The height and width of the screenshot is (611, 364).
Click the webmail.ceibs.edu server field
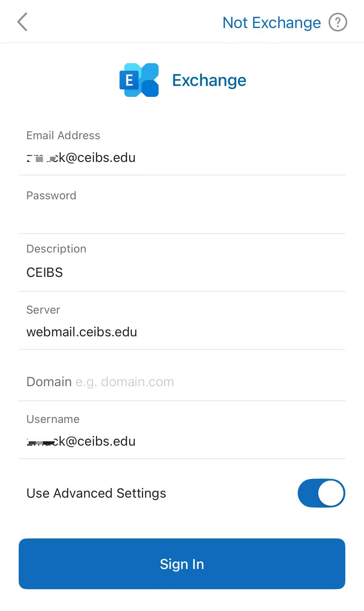[82, 332]
